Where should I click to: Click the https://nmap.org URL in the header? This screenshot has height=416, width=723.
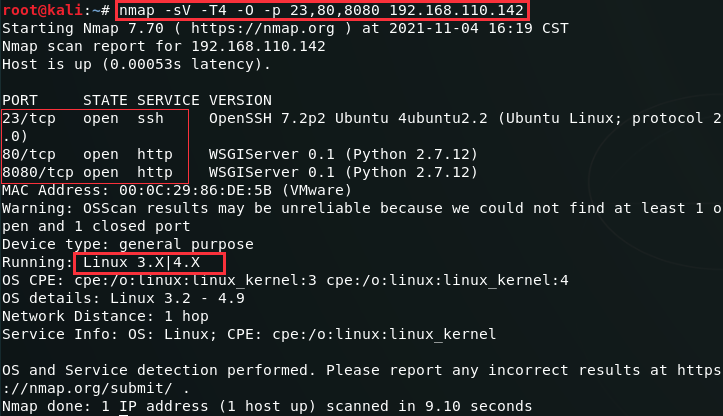[x=263, y=29]
